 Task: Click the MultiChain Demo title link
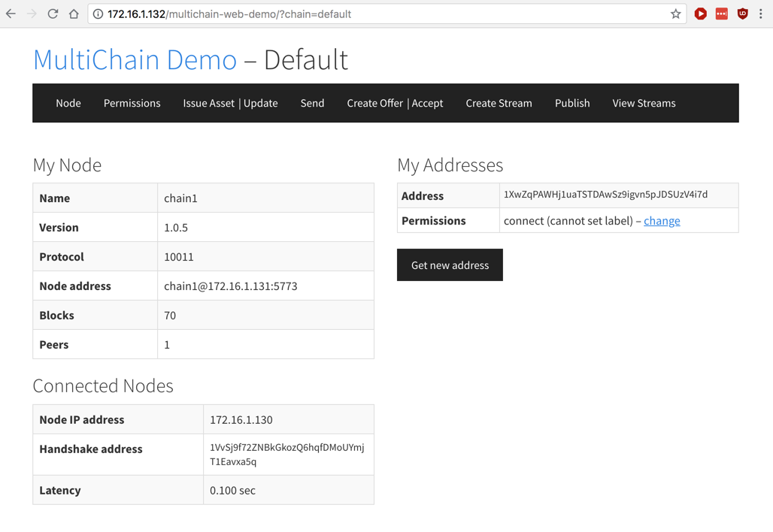(135, 59)
